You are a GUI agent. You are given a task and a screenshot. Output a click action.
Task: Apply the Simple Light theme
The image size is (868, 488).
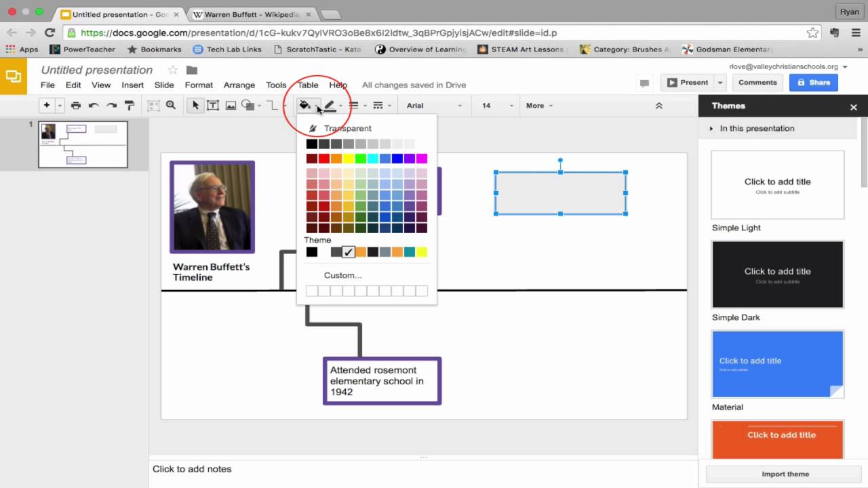[777, 185]
